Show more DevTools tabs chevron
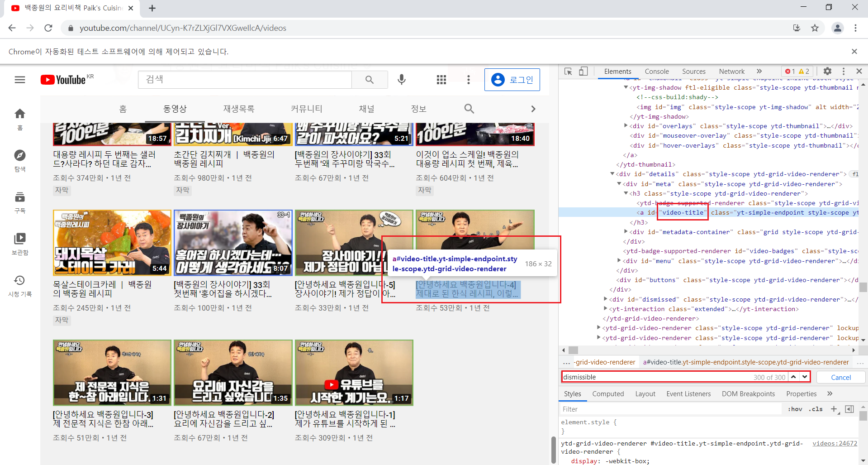This screenshot has height=465, width=868. pos(759,71)
